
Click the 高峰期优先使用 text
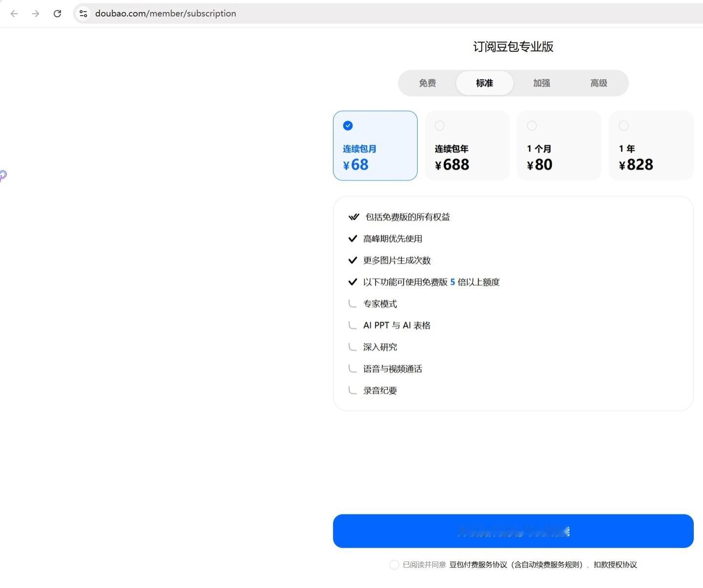(x=393, y=239)
